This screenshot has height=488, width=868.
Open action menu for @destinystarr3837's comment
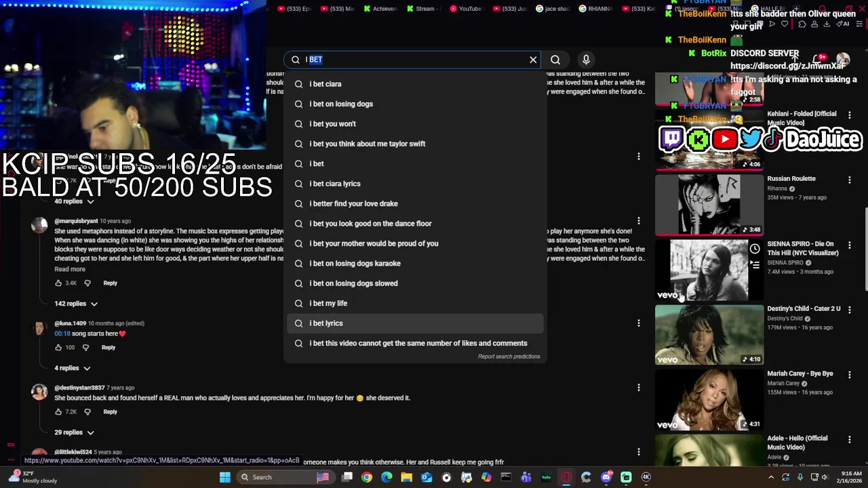point(638,388)
